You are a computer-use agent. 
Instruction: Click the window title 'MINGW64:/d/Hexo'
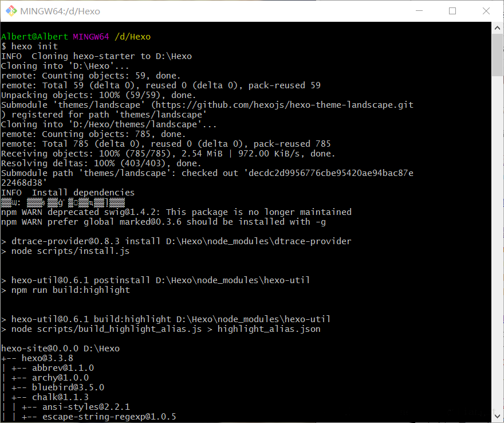[x=60, y=11]
